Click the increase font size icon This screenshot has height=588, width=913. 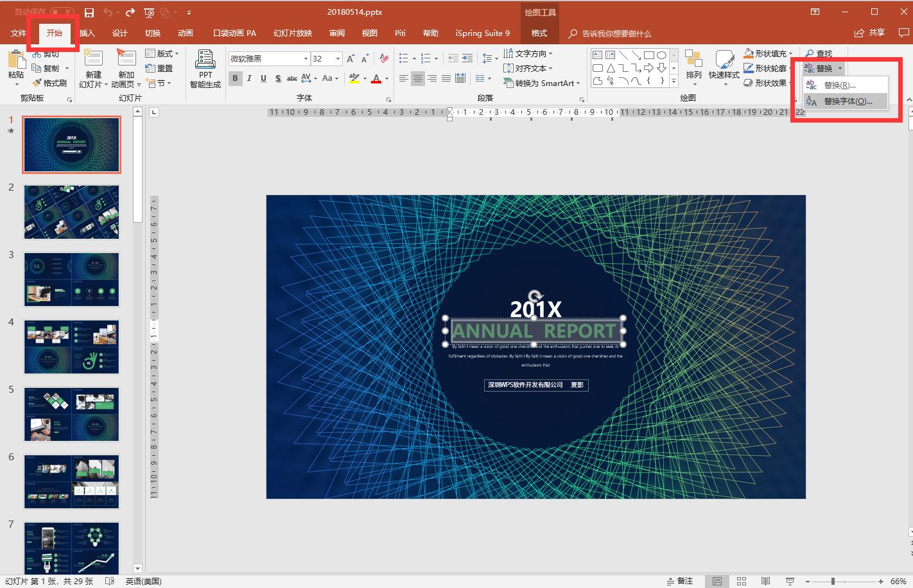pyautogui.click(x=351, y=59)
